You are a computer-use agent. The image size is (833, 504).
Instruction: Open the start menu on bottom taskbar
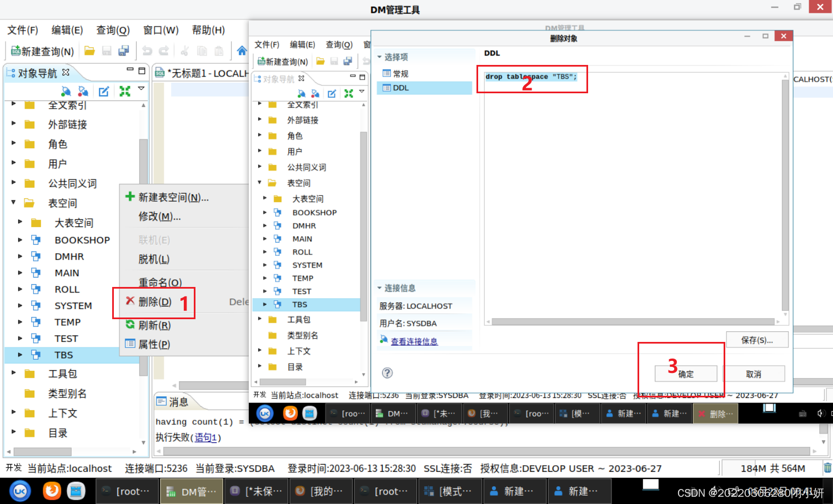20,491
